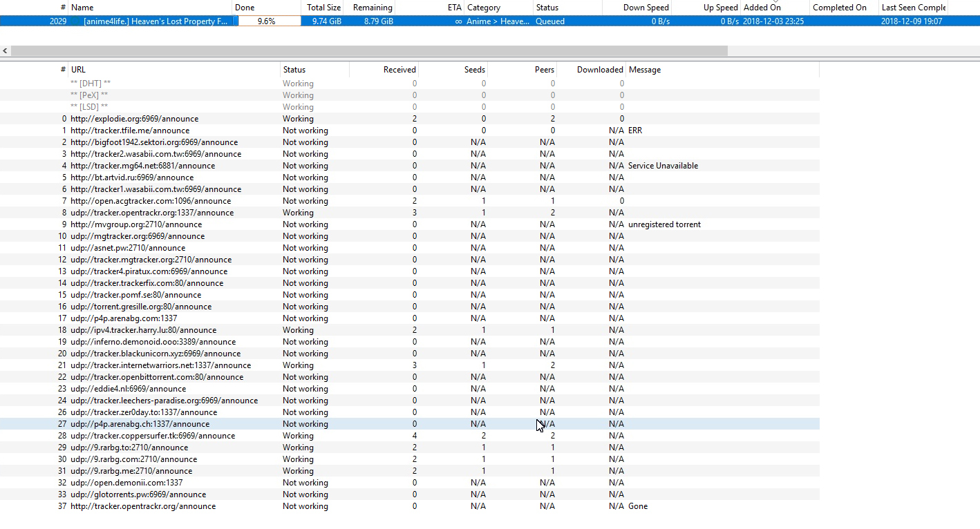
Task: Select tracker udp://tracker.mgtracker.org:2710/announce
Action: tap(410, 260)
